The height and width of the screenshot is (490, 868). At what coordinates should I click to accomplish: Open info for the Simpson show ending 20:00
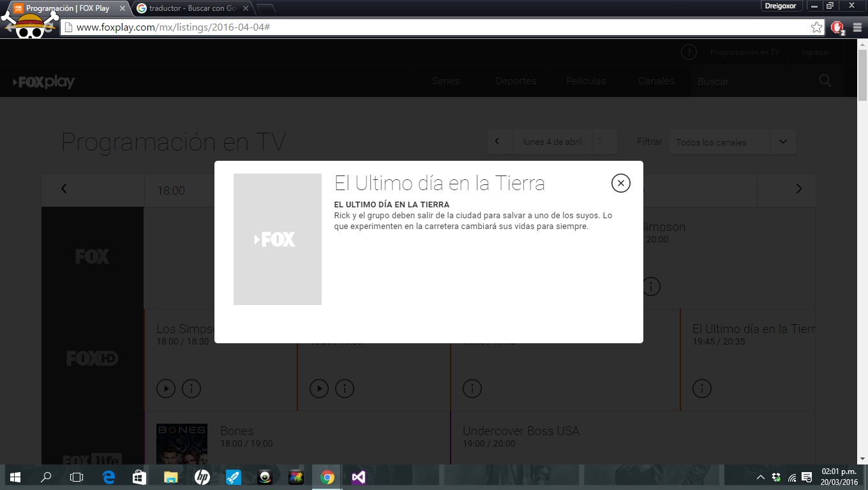point(651,286)
